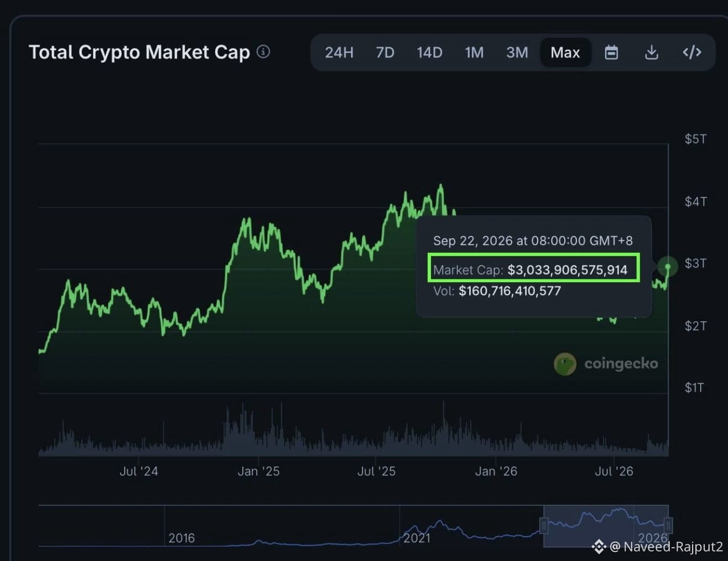
Task: Select the 24H time range
Action: [339, 53]
